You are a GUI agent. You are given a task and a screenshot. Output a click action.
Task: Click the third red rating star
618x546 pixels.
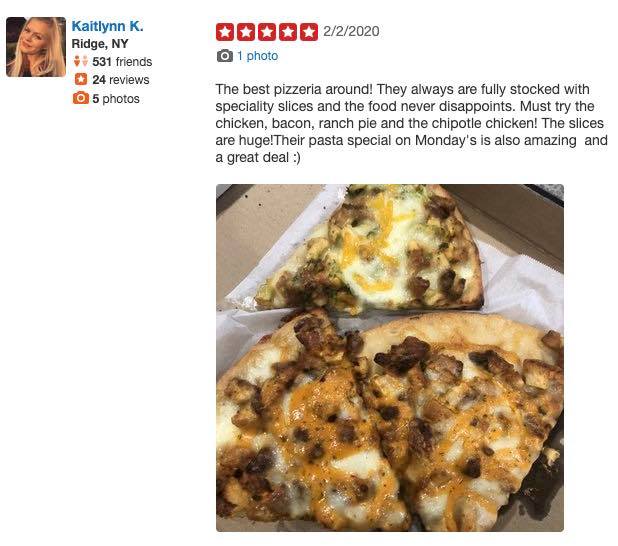point(267,32)
